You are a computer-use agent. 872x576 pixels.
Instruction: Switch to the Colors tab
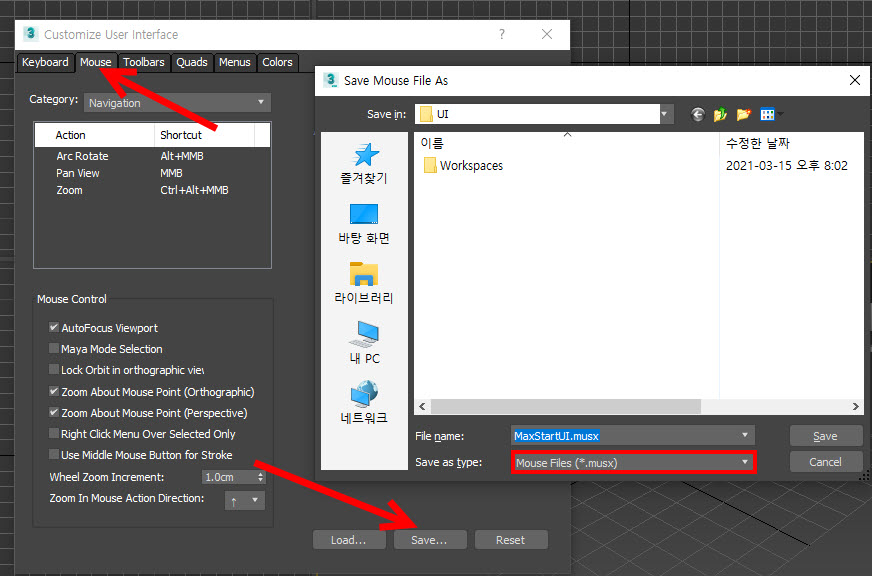(277, 62)
